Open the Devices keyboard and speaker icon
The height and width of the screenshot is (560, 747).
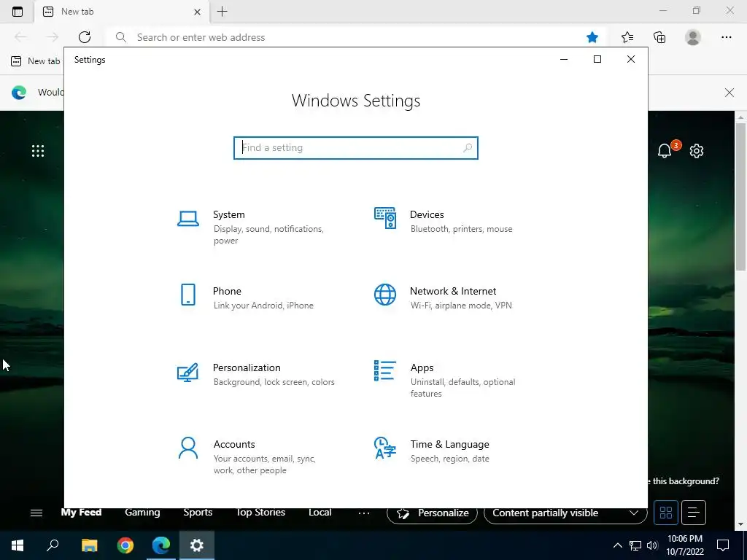(x=385, y=218)
